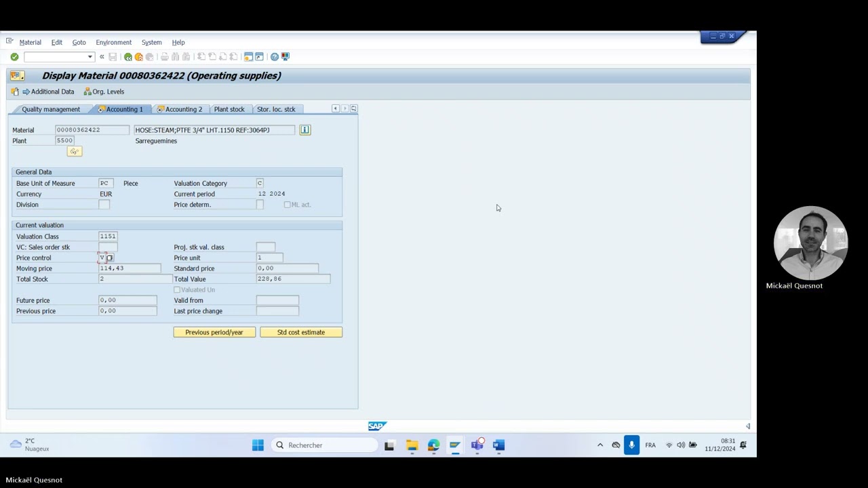Move the tab strip left with arrow
This screenshot has height=488, width=868.
point(335,108)
